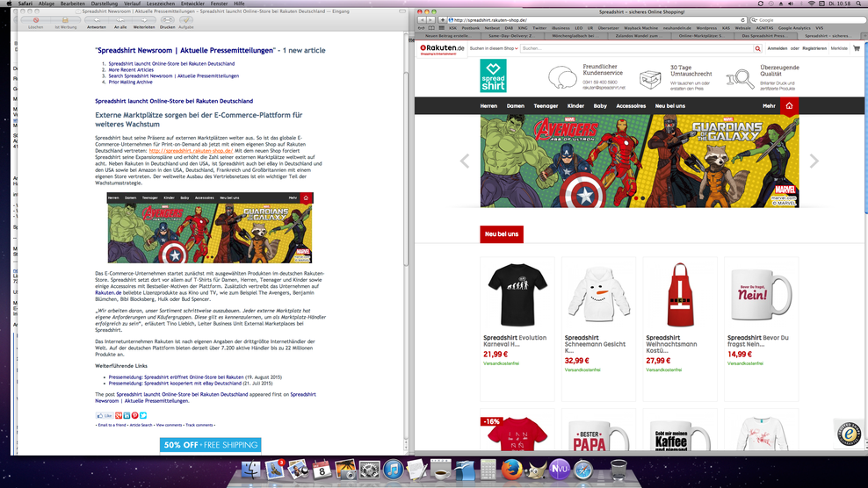This screenshot has width=868, height=488.
Task: Click Prior Mailing Archive link
Action: [x=130, y=82]
